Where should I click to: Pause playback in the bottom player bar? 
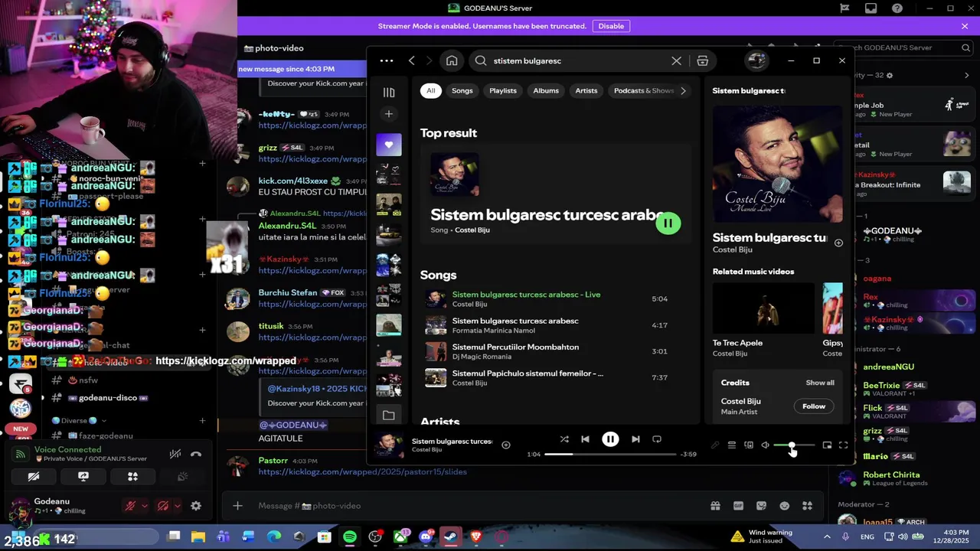click(610, 439)
